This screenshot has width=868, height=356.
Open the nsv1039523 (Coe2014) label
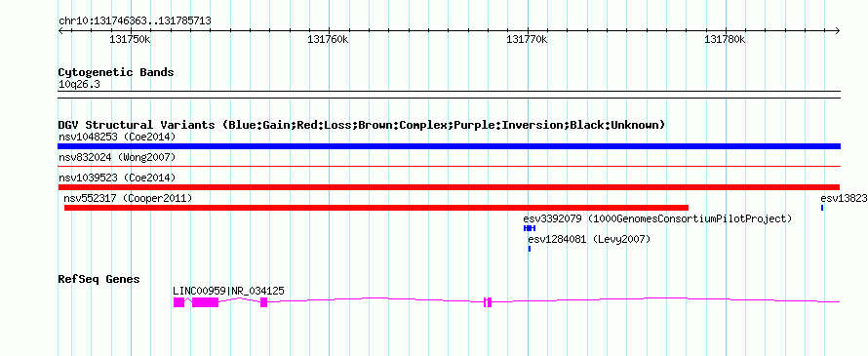click(x=117, y=178)
